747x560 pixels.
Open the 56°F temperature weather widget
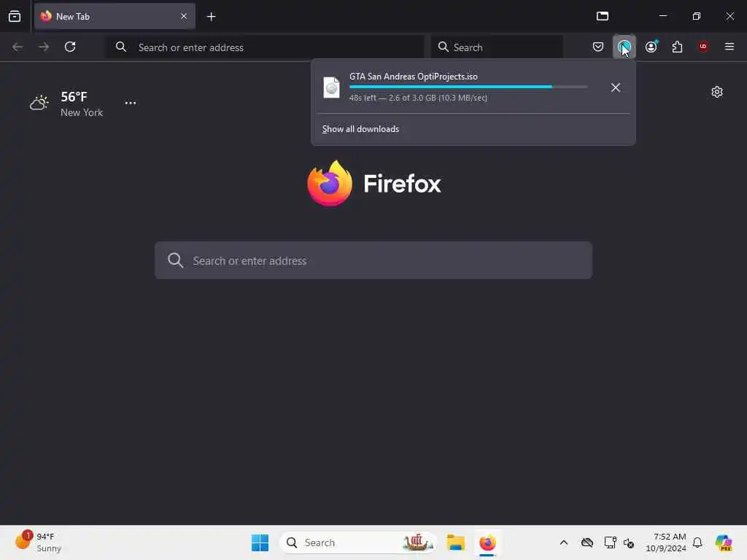click(x=74, y=97)
